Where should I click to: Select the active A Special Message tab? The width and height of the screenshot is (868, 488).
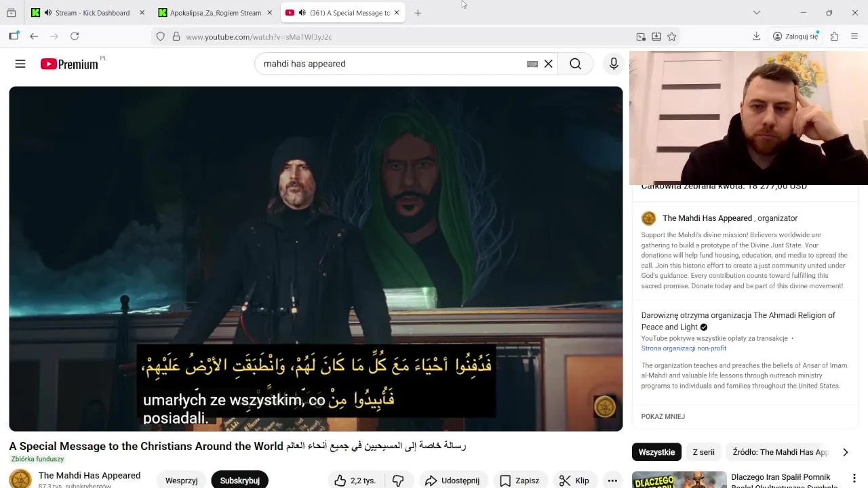coord(342,13)
